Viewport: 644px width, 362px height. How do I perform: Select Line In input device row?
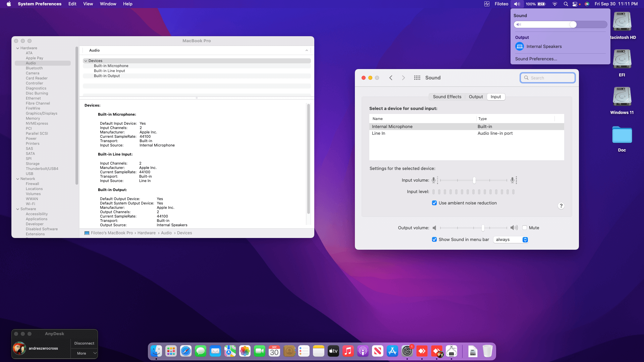[467, 133]
